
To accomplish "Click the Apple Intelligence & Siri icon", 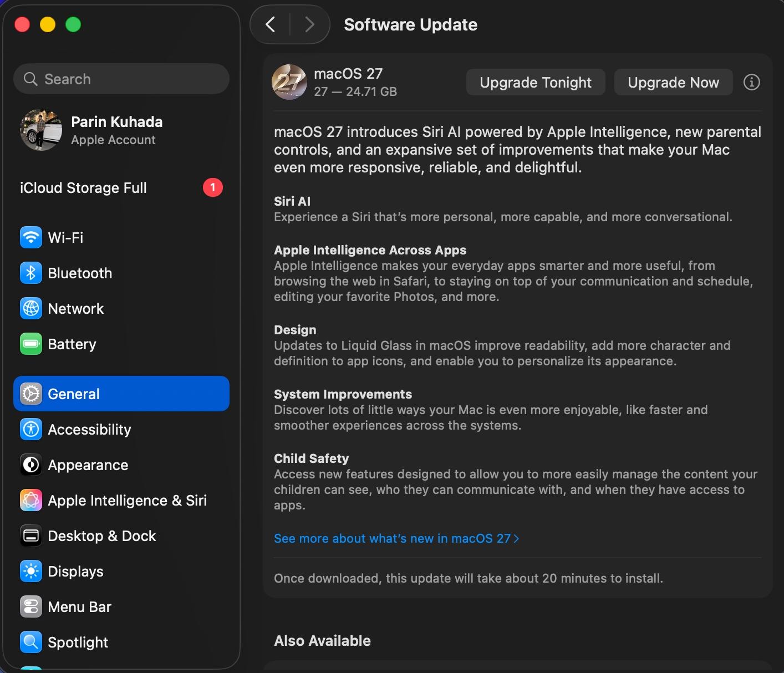I will pyautogui.click(x=31, y=501).
